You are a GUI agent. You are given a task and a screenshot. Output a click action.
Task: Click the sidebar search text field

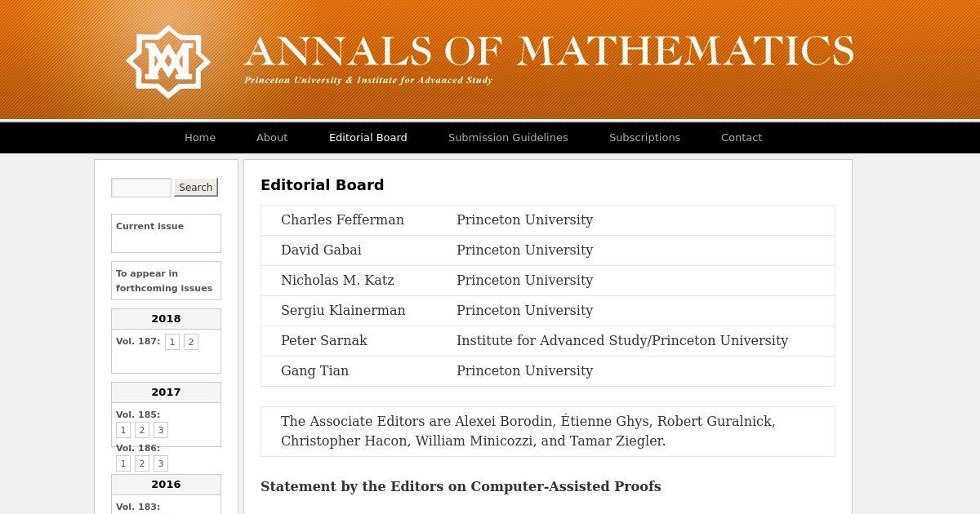[x=141, y=188]
